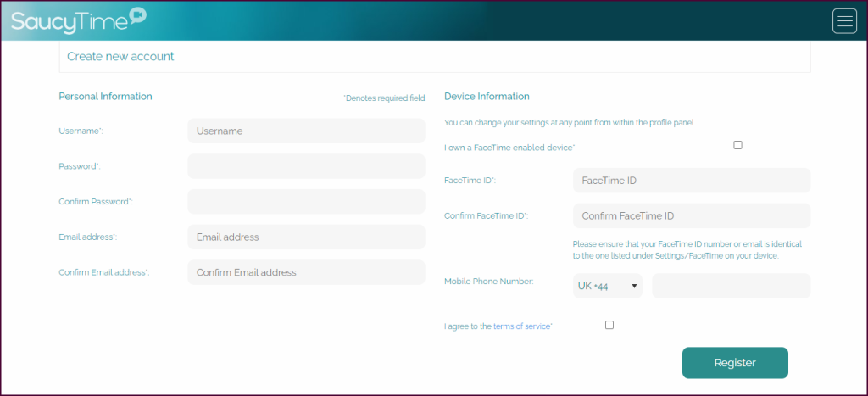Open the hamburger menu icon
The width and height of the screenshot is (868, 396).
click(x=844, y=21)
